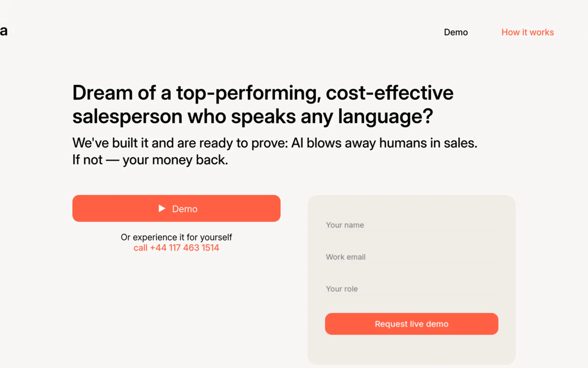588x368 pixels.
Task: Click the "If not — your money back." line
Action: [x=150, y=160]
